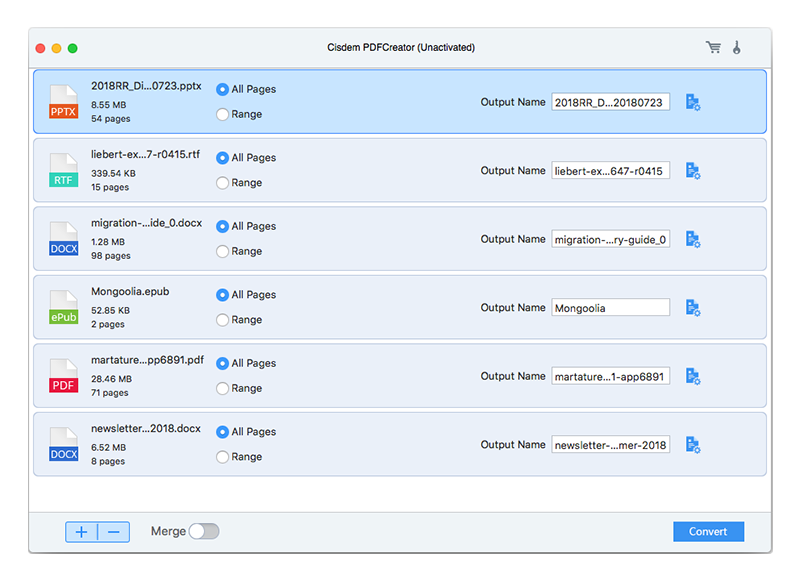800x582 pixels.
Task: Click the PPTX file icon
Action: tap(64, 102)
